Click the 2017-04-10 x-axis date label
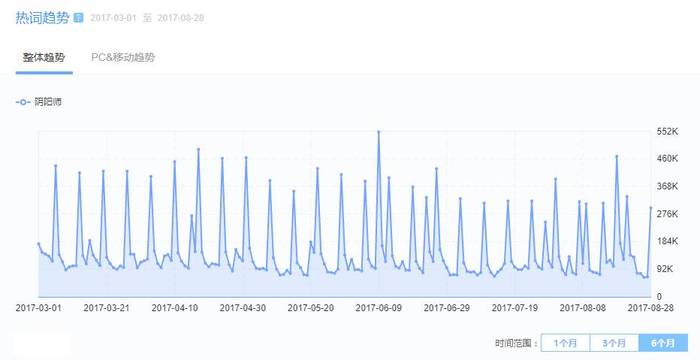Image resolution: width=700 pixels, height=360 pixels. pyautogui.click(x=175, y=308)
